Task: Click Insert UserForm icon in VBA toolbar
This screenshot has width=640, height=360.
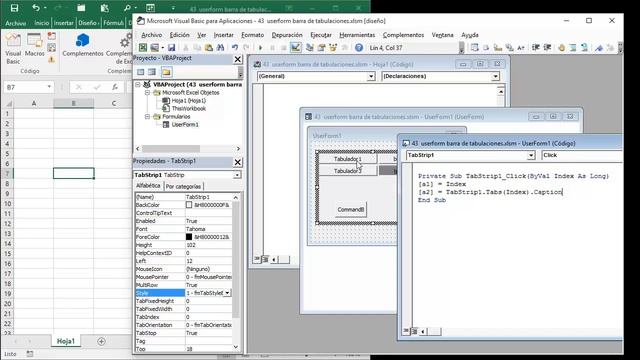Action: (155, 48)
